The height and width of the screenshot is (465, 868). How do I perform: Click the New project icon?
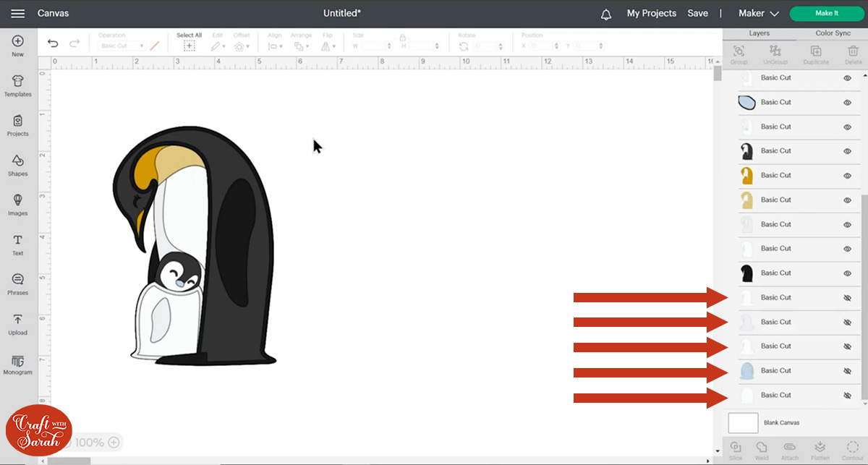[x=17, y=41]
